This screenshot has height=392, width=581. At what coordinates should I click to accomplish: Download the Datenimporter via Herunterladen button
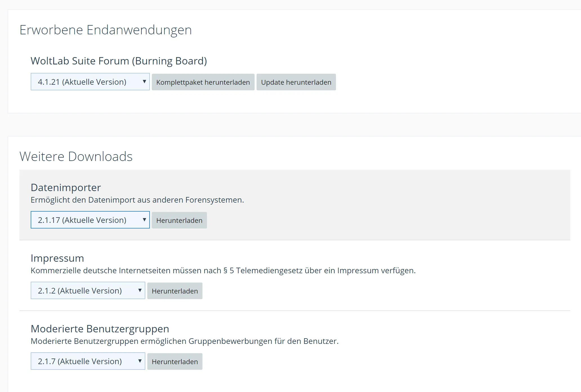coord(179,220)
